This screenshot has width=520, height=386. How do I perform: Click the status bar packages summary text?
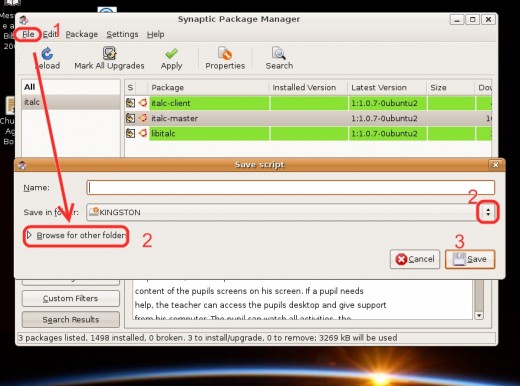pyautogui.click(x=207, y=338)
